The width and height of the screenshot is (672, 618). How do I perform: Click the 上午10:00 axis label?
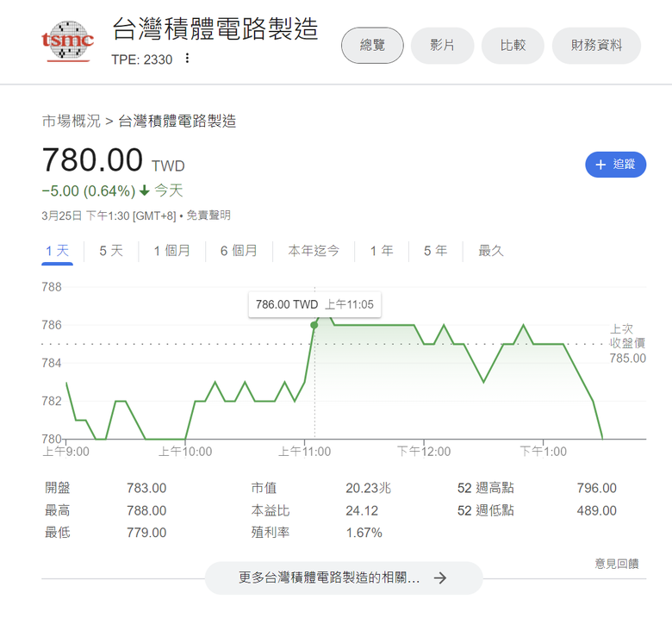click(185, 452)
